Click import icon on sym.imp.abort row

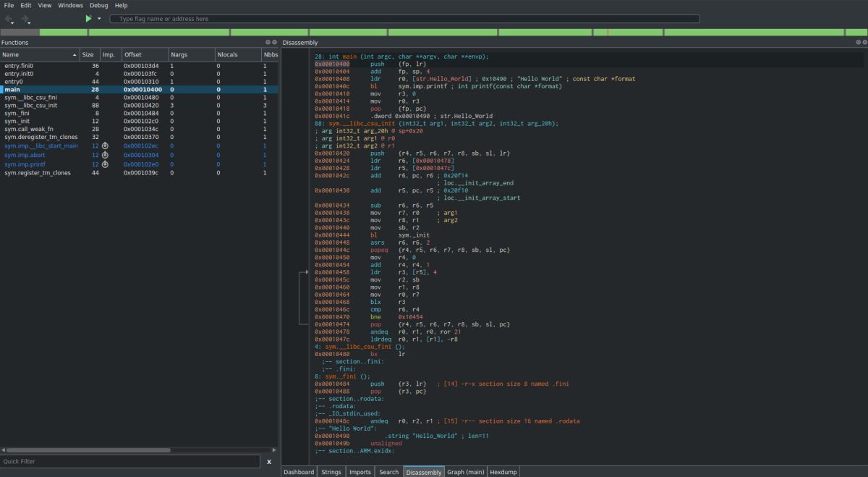(x=105, y=155)
